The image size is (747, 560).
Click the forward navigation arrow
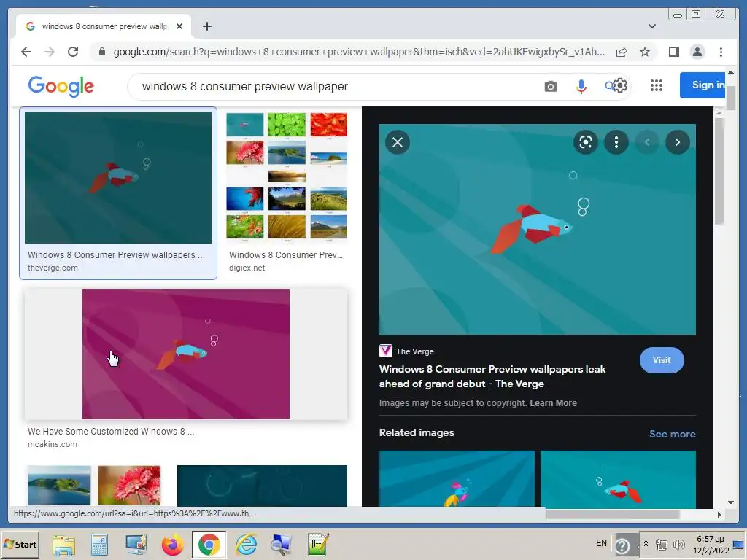click(x=50, y=52)
